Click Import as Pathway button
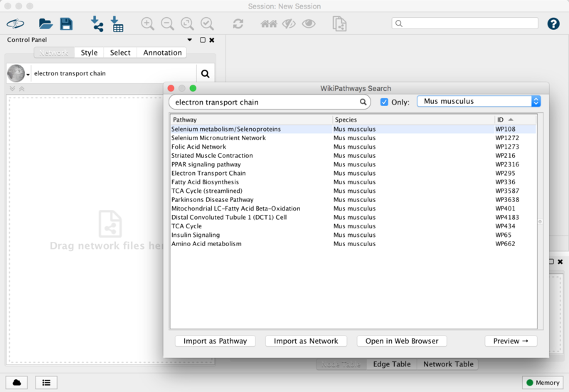Image resolution: width=569 pixels, height=392 pixels. point(216,341)
